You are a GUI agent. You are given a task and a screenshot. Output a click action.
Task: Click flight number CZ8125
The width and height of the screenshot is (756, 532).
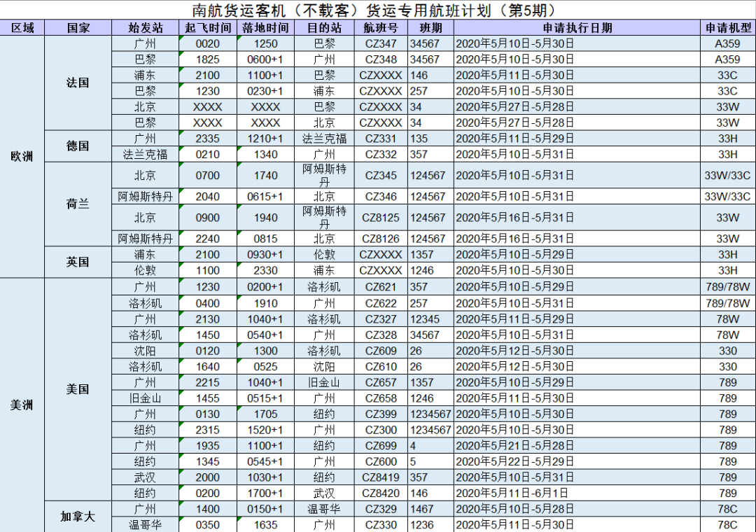click(x=381, y=218)
